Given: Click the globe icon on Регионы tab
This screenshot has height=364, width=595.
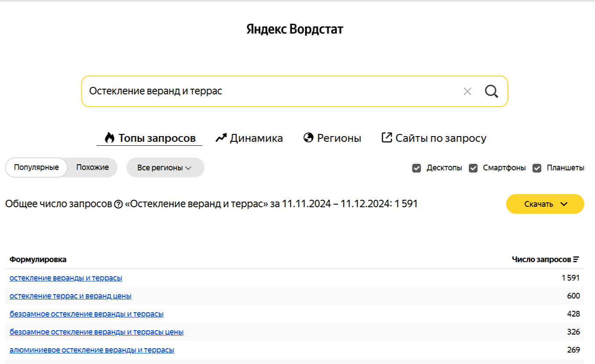Looking at the screenshot, I should tap(309, 138).
